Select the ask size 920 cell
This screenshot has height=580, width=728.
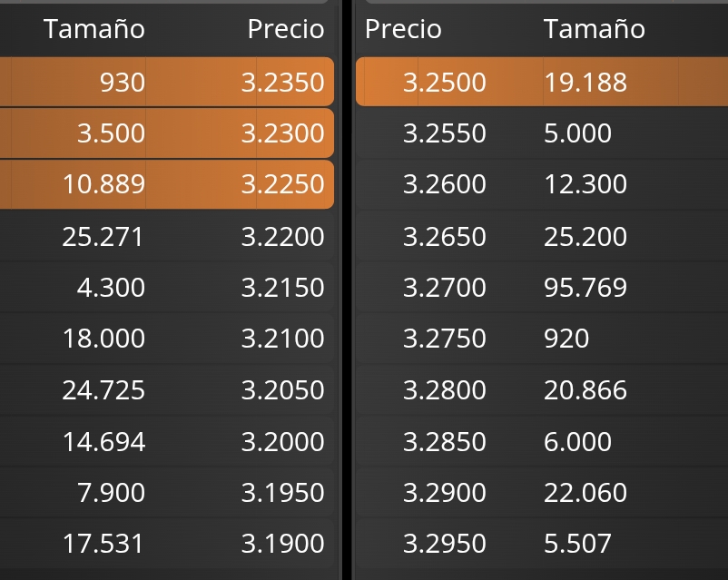click(566, 338)
